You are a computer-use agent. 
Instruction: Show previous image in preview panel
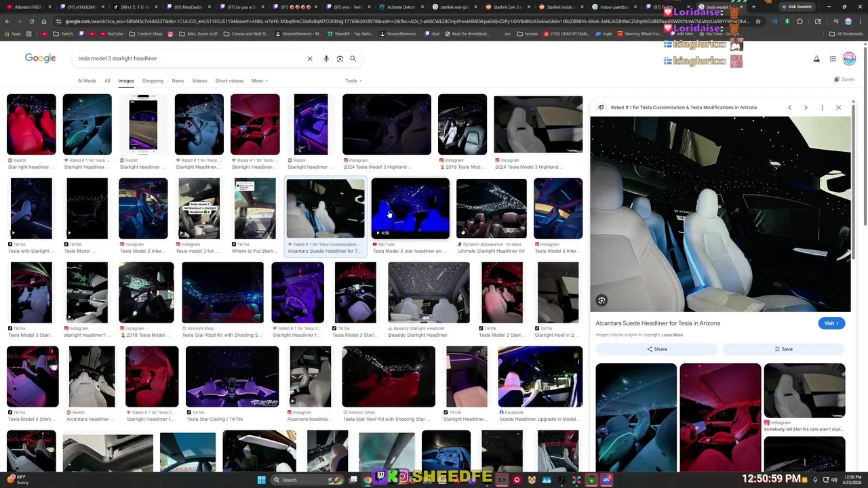(x=789, y=107)
